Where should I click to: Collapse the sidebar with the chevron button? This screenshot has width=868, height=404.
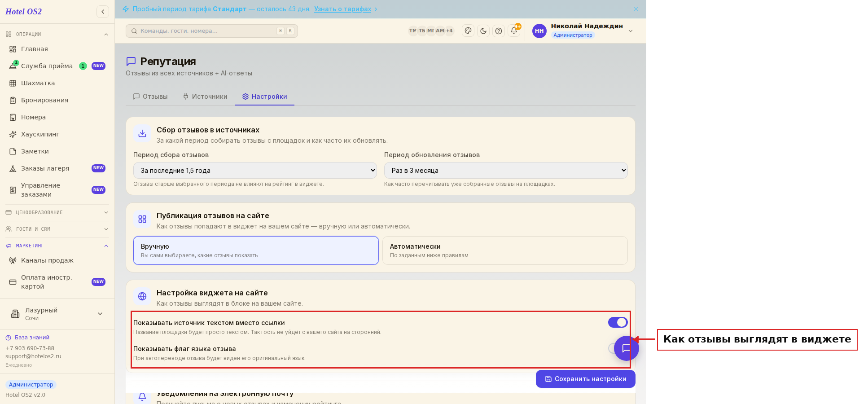click(x=103, y=12)
